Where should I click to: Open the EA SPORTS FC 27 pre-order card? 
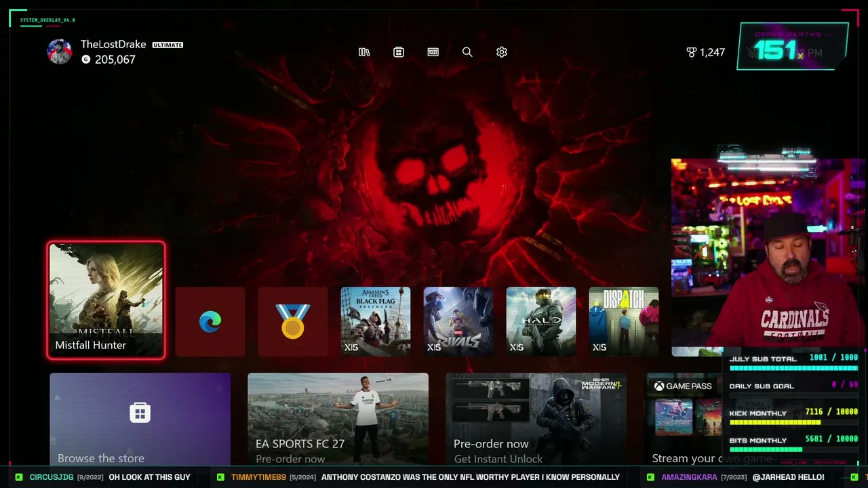[338, 419]
